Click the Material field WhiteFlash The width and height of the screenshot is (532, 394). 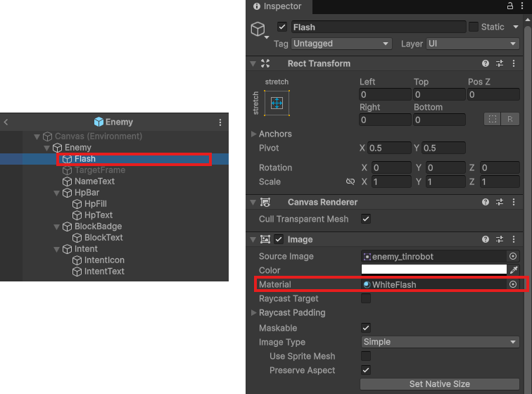tap(434, 284)
